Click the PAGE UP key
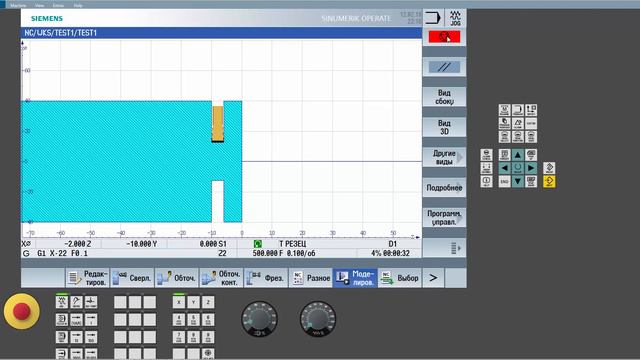Image resolution: width=640 pixels, height=360 pixels. [x=531, y=155]
